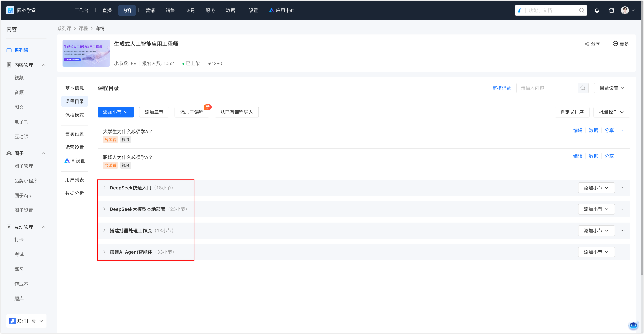Open the 更多 smiley menu icon
Screen dimensions: 644x334
(x=615, y=44)
